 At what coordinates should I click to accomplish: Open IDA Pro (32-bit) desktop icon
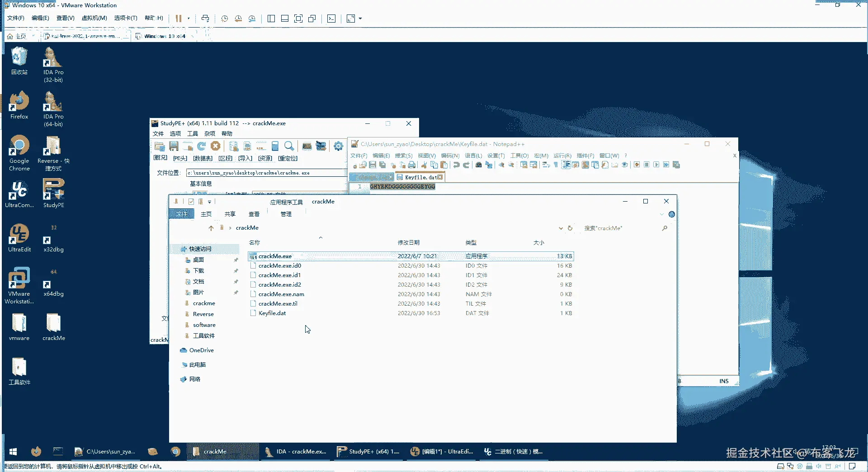pyautogui.click(x=53, y=65)
